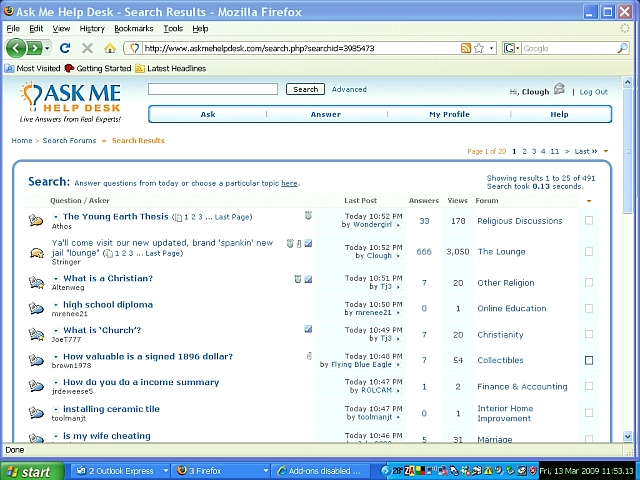Click the thread icon for The Young Earth Thesis
This screenshot has height=480, width=640.
[x=36, y=221]
